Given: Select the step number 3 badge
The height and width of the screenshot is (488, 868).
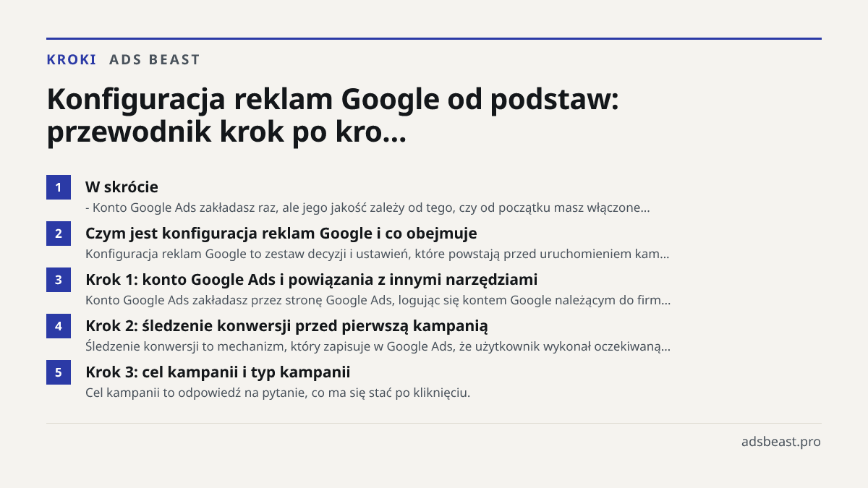Looking at the screenshot, I should pyautogui.click(x=59, y=280).
